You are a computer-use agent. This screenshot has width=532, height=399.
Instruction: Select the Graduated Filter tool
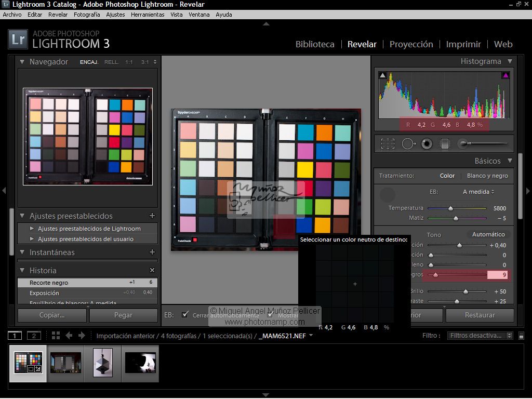445,144
